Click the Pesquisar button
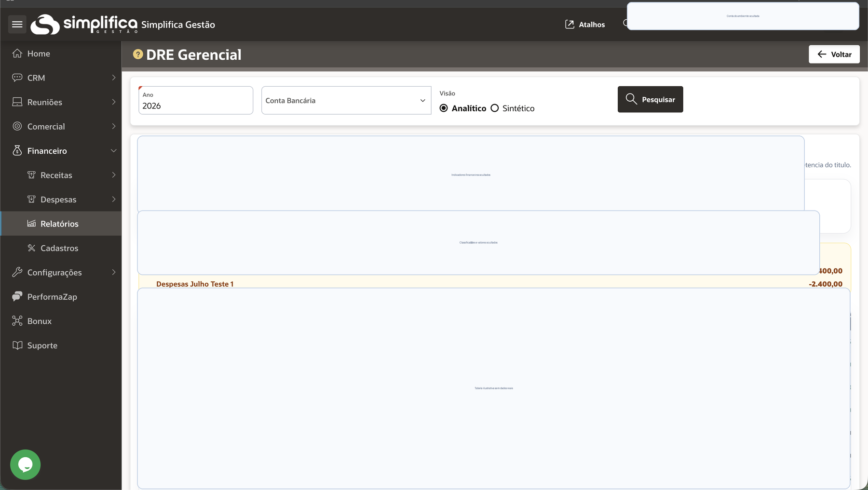Viewport: 868px width, 490px height. (650, 99)
